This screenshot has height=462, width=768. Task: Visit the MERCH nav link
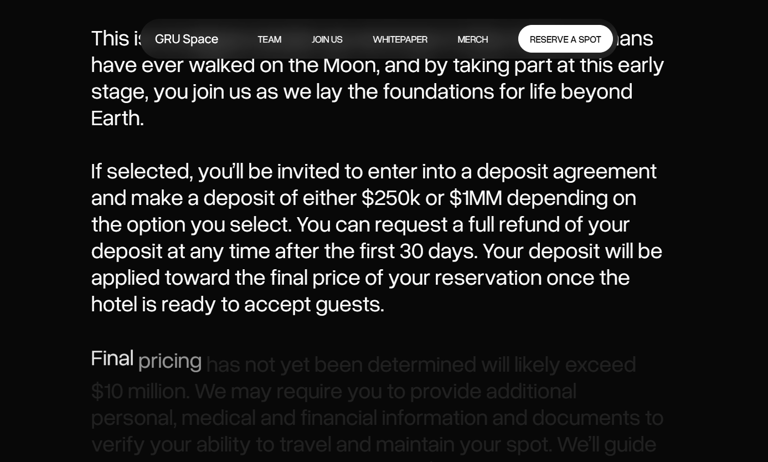pos(473,39)
